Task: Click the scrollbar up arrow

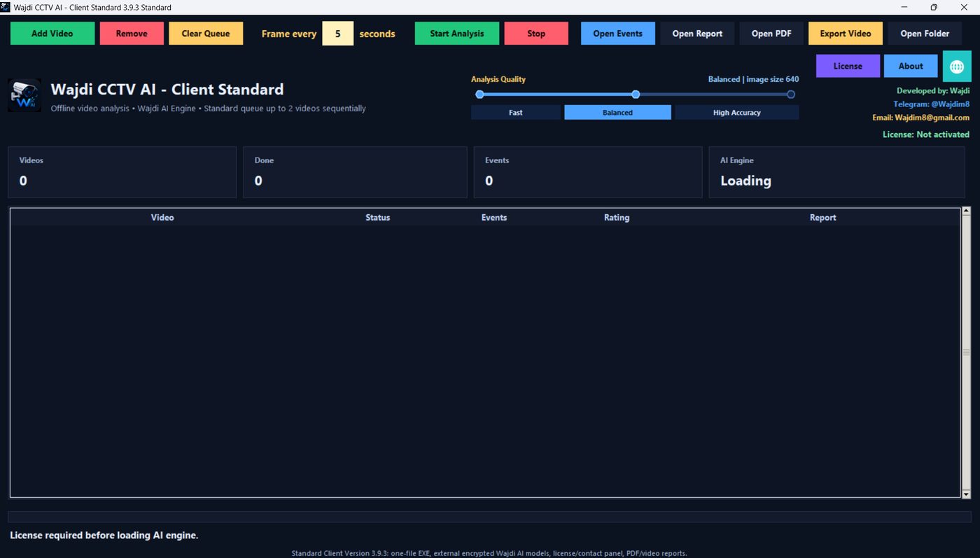Action: pyautogui.click(x=967, y=211)
